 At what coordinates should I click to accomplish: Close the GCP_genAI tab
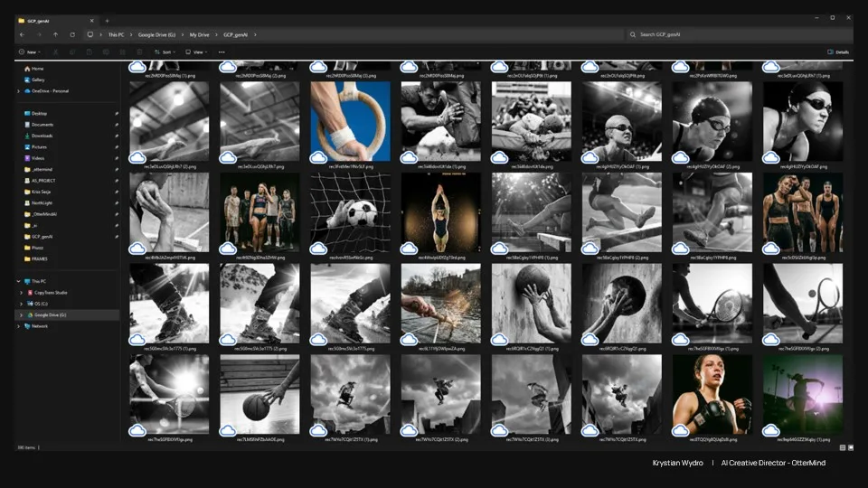(91, 21)
